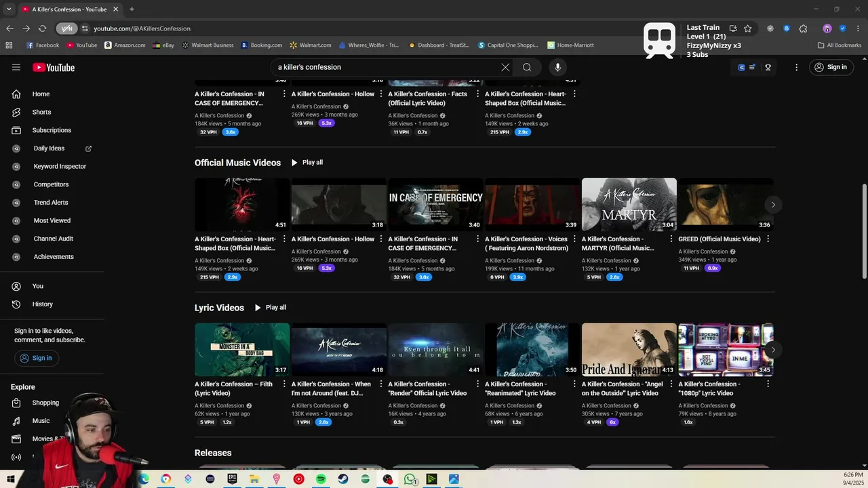Open Amazon.com bookmark
This screenshot has width=868, height=488.
pos(125,45)
